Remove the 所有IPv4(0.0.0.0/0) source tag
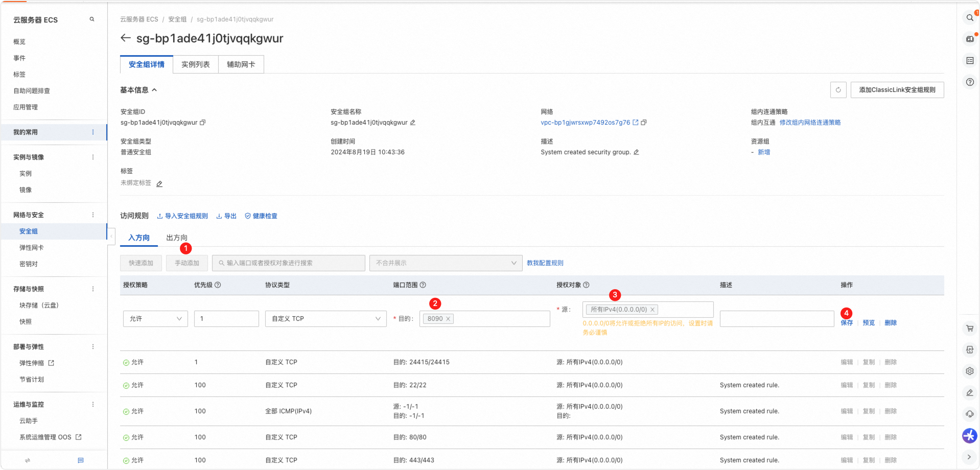 pos(652,310)
